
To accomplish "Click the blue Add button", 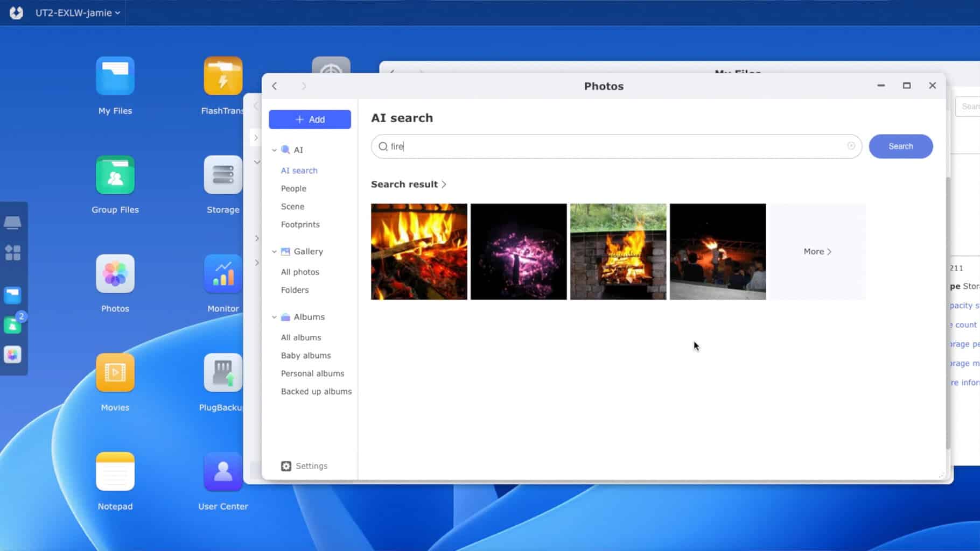I will pyautogui.click(x=310, y=119).
